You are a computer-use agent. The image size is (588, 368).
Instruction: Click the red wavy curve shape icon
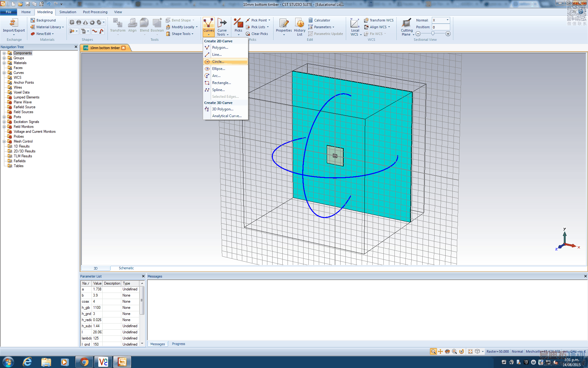pyautogui.click(x=95, y=31)
